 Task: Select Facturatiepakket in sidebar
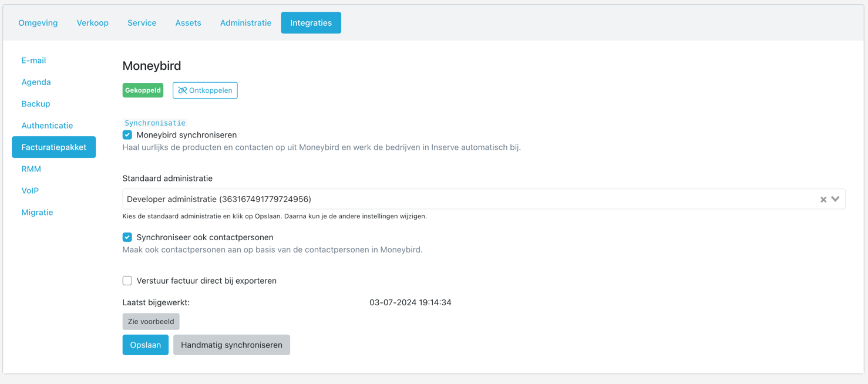pyautogui.click(x=54, y=147)
